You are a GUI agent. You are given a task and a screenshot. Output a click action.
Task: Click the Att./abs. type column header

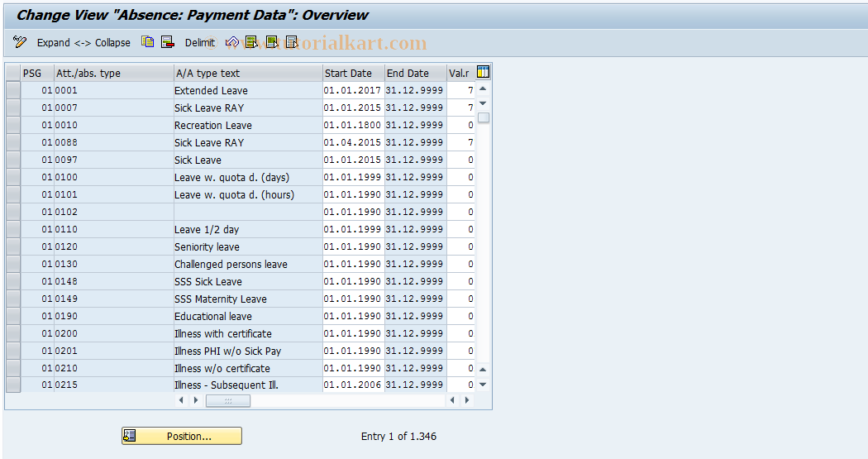[x=113, y=73]
